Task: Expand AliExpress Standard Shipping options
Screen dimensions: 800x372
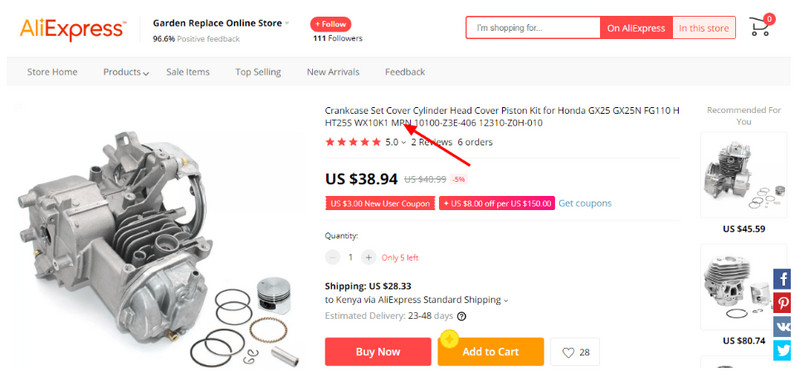Action: [416, 300]
